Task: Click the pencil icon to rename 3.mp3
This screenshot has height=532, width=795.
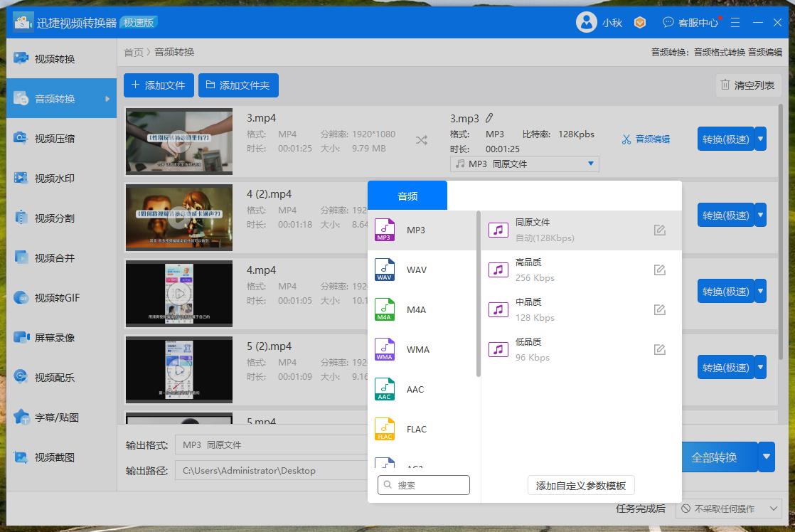Action: pyautogui.click(x=489, y=117)
